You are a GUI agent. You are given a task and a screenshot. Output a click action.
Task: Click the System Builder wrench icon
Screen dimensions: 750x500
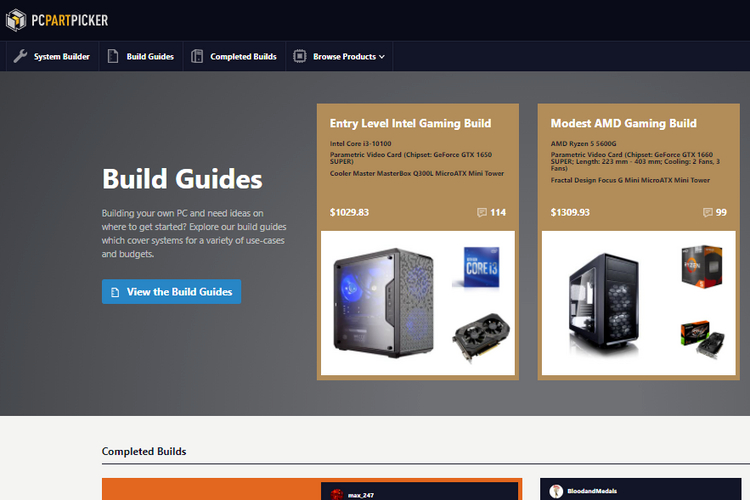20,56
